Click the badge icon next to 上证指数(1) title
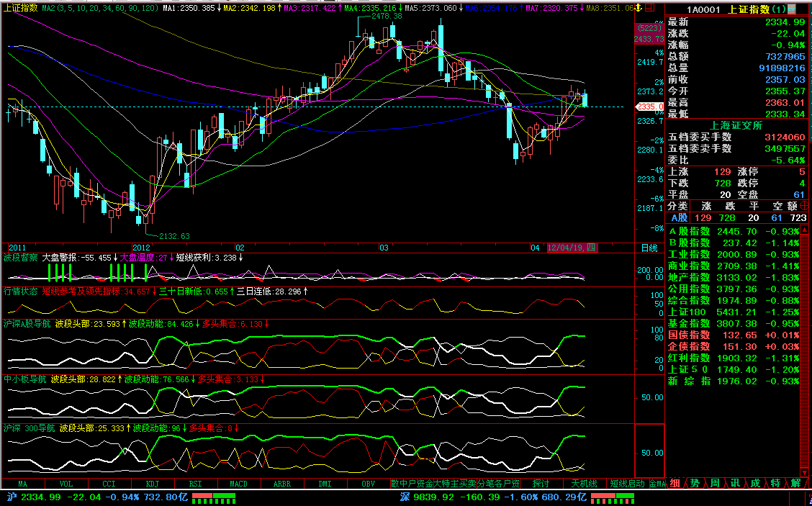 [792, 9]
